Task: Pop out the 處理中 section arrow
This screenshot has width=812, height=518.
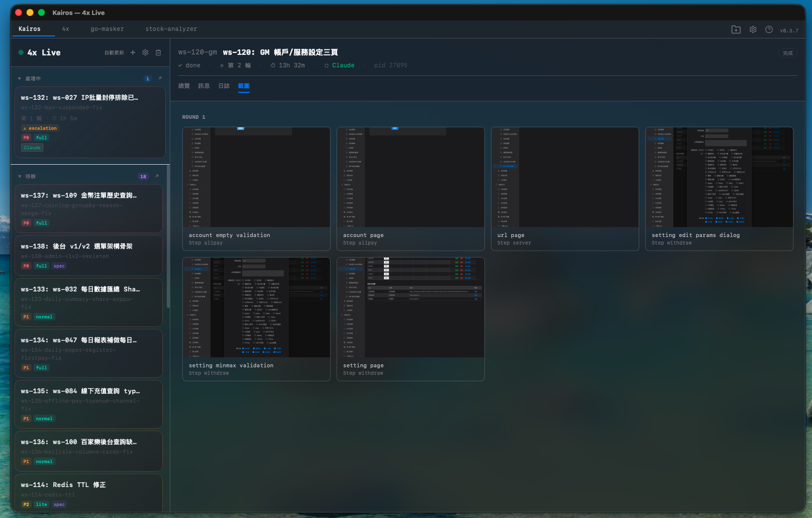Action: [160, 78]
